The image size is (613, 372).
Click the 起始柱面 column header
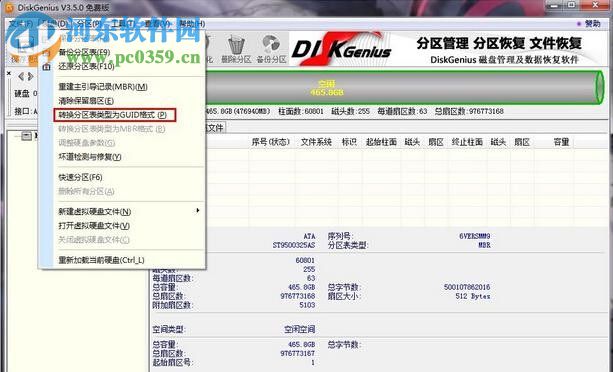(x=381, y=142)
